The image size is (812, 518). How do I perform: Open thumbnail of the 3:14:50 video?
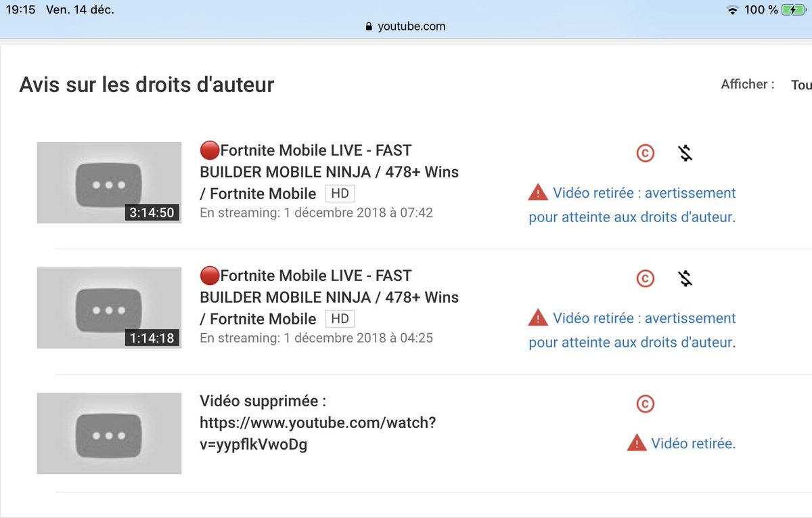click(109, 183)
